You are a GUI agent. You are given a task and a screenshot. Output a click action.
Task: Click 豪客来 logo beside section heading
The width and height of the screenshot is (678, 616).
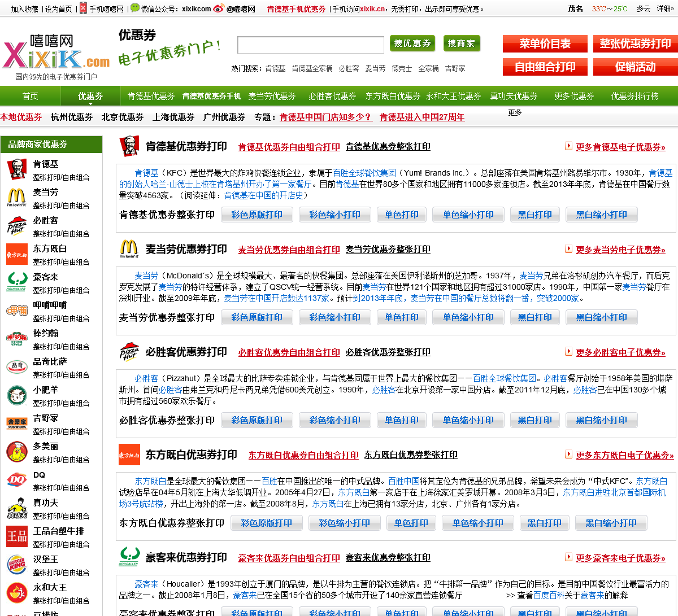[x=129, y=557]
